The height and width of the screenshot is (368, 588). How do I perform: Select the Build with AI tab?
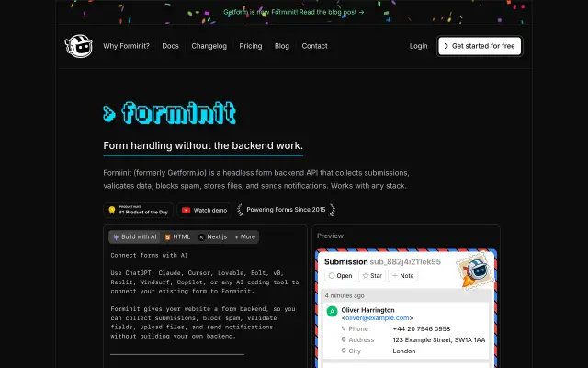click(x=135, y=237)
